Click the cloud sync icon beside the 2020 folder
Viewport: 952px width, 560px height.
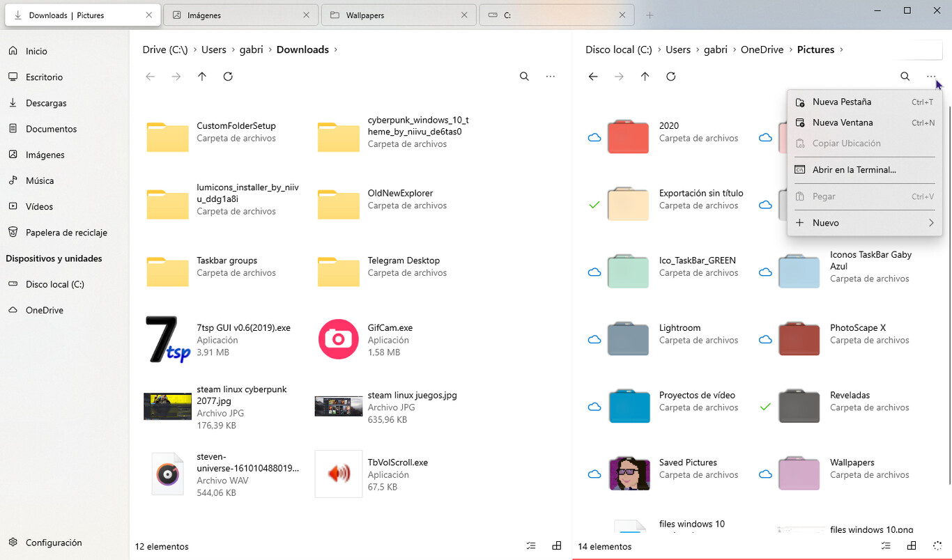(x=594, y=137)
